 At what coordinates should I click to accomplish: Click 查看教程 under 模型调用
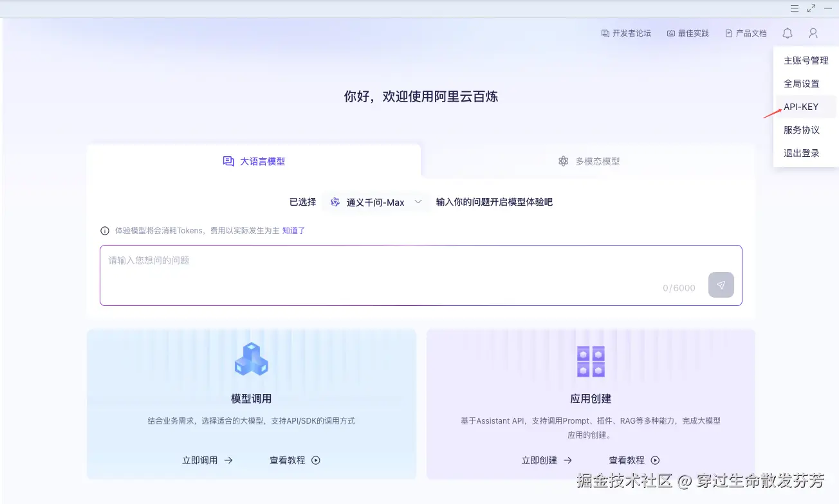pyautogui.click(x=295, y=460)
